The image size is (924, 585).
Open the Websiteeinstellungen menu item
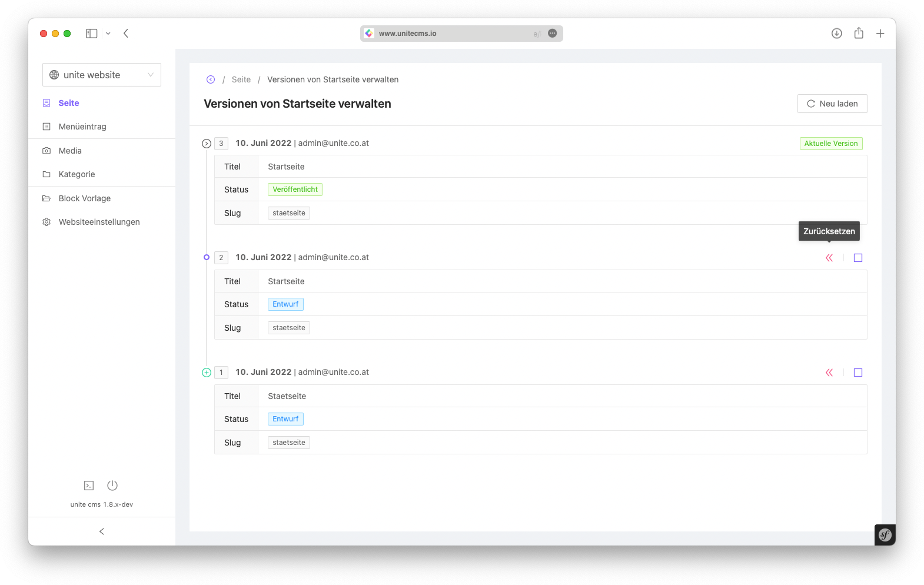point(102,222)
